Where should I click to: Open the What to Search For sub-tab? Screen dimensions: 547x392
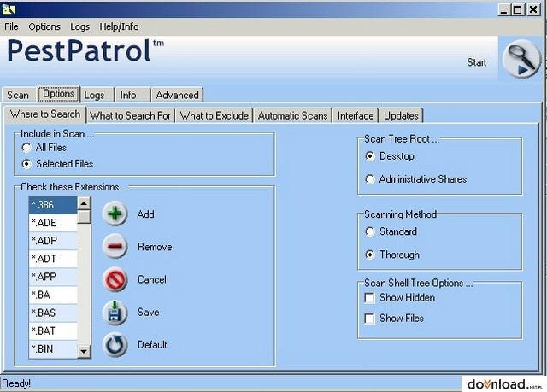click(x=130, y=115)
